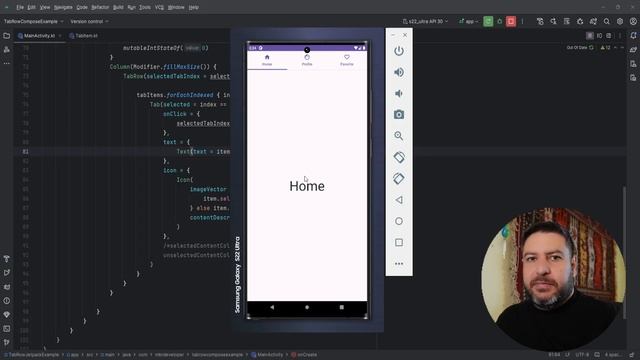Screen dimensions: 640x360
Task: Open the VCS menu
Action: [x=159, y=7]
